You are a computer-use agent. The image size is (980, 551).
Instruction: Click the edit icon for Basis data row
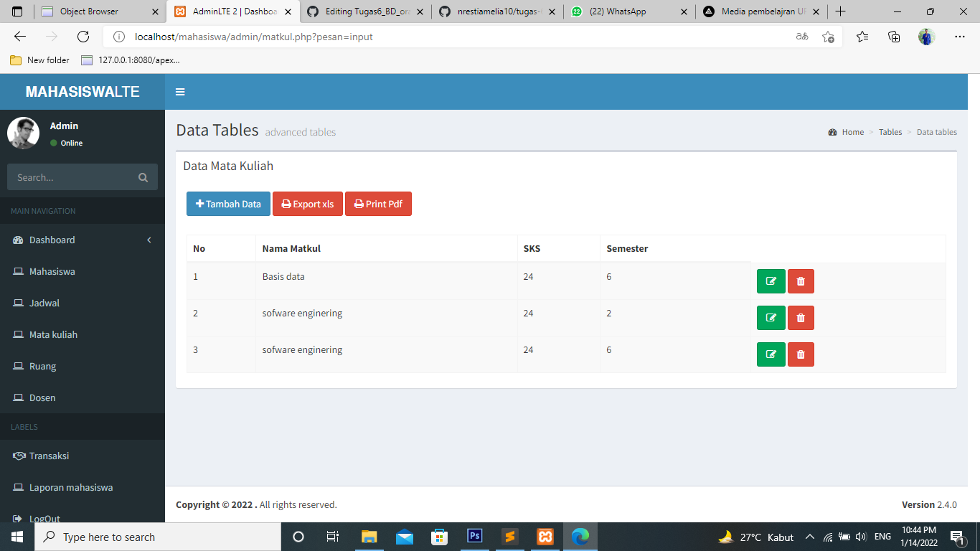point(771,281)
